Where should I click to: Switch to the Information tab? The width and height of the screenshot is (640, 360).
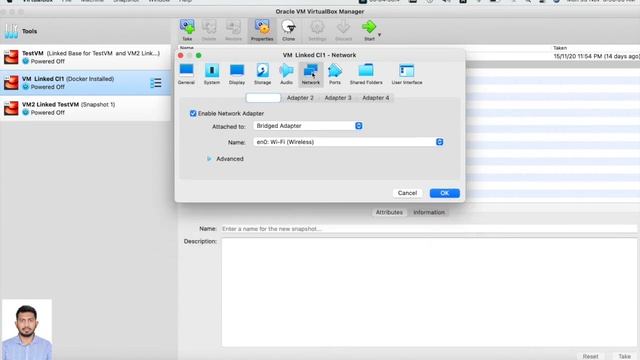pos(429,212)
